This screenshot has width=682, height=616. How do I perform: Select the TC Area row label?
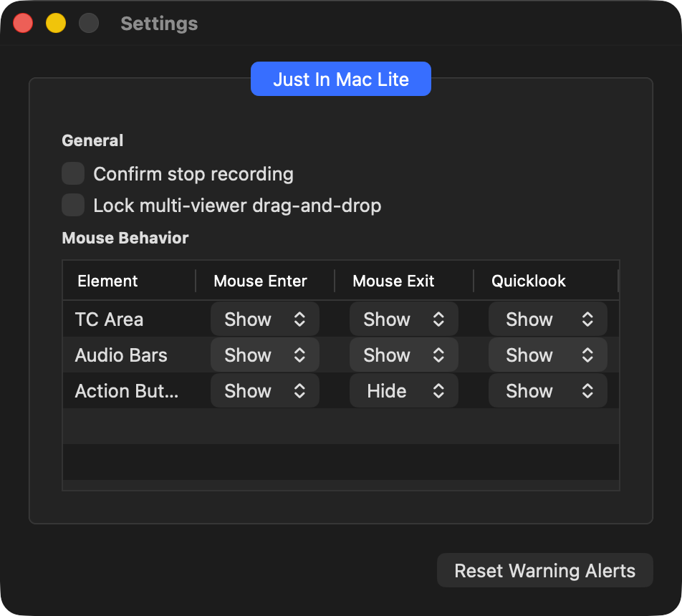109,319
